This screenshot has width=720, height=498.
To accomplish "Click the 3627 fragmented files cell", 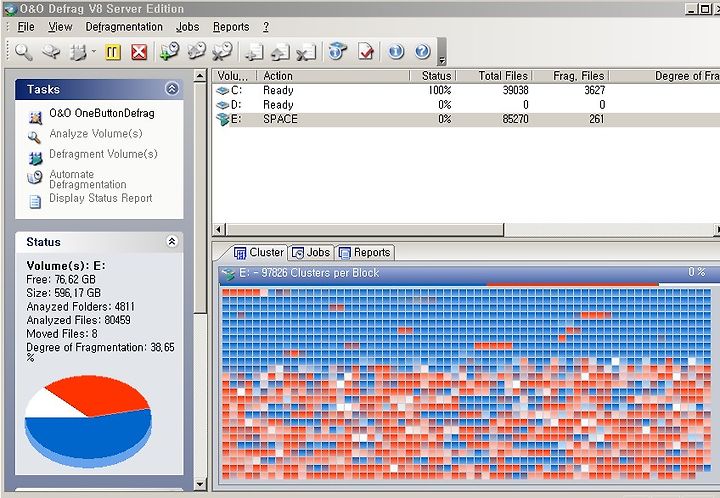I will (x=594, y=90).
